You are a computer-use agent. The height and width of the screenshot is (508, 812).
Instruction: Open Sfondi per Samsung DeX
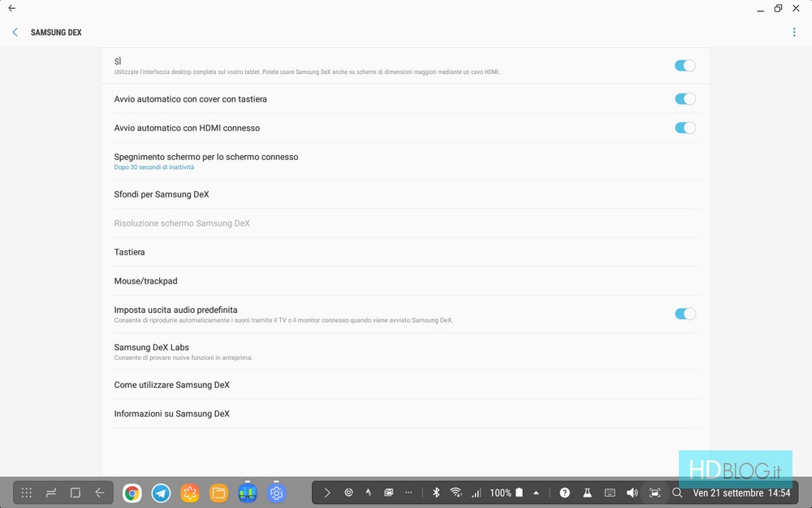pos(405,194)
